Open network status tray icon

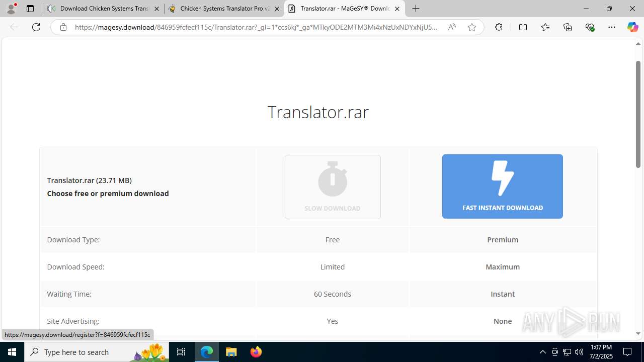click(567, 352)
